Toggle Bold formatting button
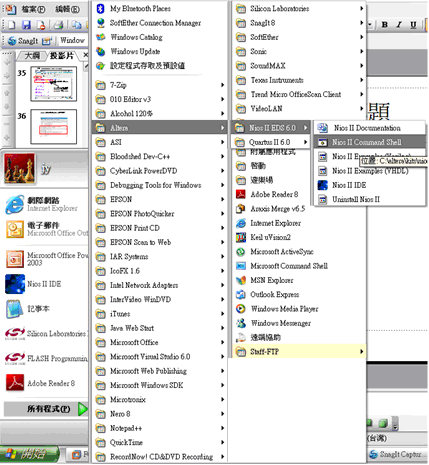The image size is (429, 465). click(384, 24)
